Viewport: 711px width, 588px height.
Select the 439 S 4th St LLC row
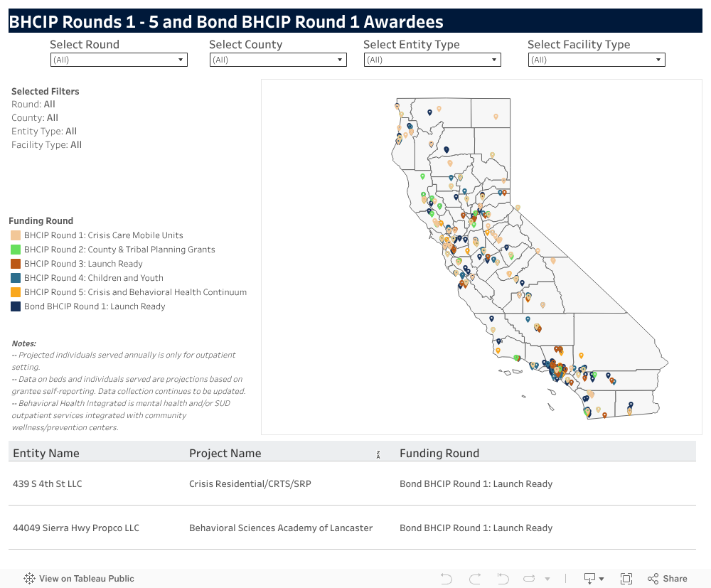pyautogui.click(x=352, y=483)
